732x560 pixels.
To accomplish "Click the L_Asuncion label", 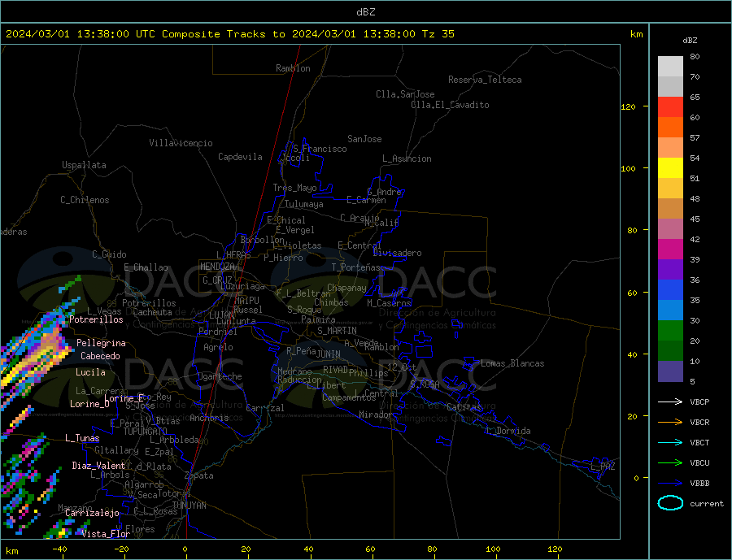I will pos(407,158).
